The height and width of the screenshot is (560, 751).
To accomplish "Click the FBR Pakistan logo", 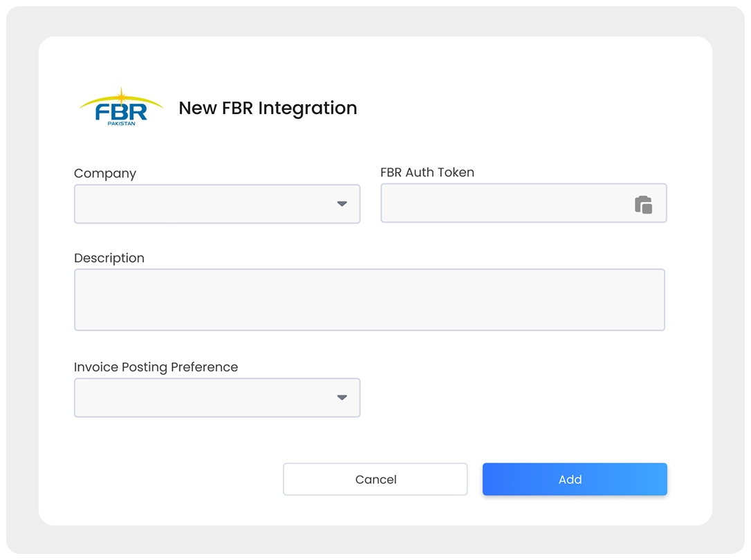I will [121, 107].
